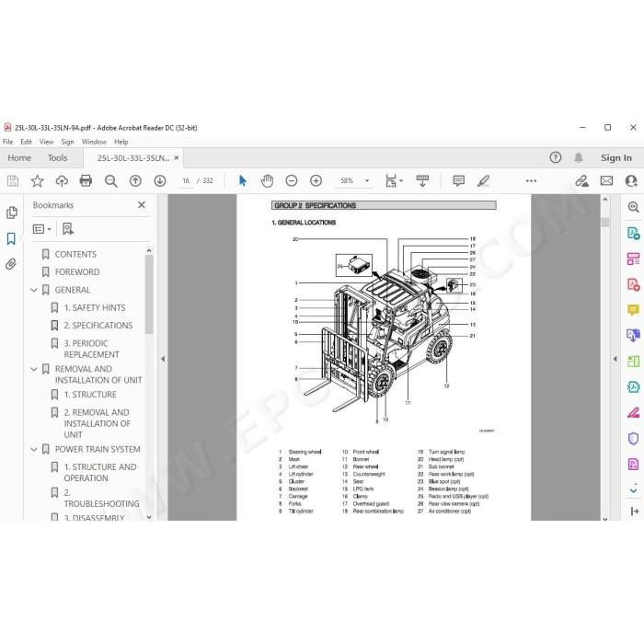Open CONTENTS bookmark

75,254
